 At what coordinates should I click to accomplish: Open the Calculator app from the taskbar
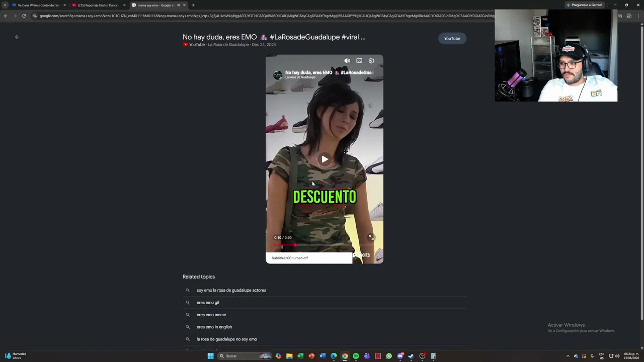click(433, 356)
